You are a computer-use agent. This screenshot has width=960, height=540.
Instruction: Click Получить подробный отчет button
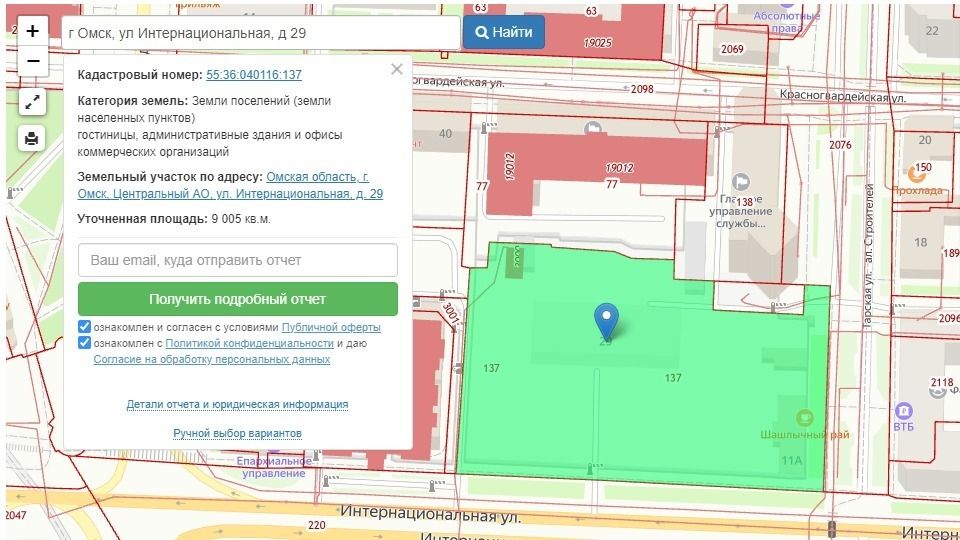click(x=237, y=299)
